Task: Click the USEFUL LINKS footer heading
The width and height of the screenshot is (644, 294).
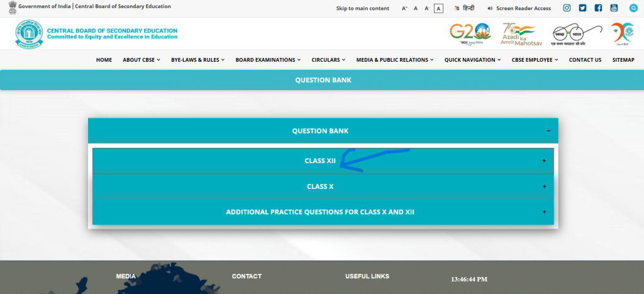Action: pos(367,276)
